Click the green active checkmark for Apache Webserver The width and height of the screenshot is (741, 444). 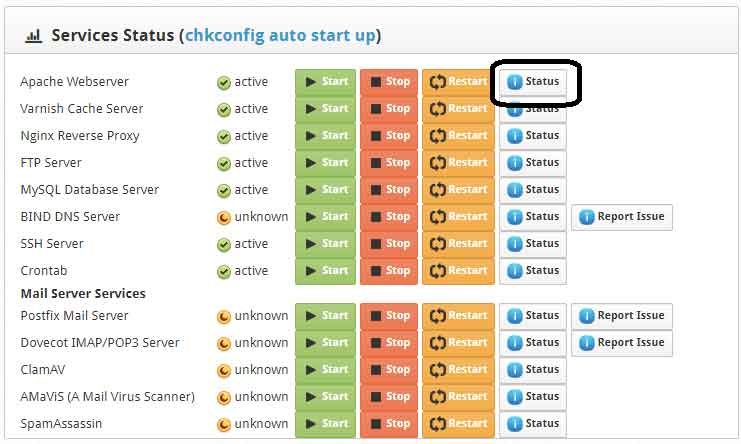click(x=224, y=83)
